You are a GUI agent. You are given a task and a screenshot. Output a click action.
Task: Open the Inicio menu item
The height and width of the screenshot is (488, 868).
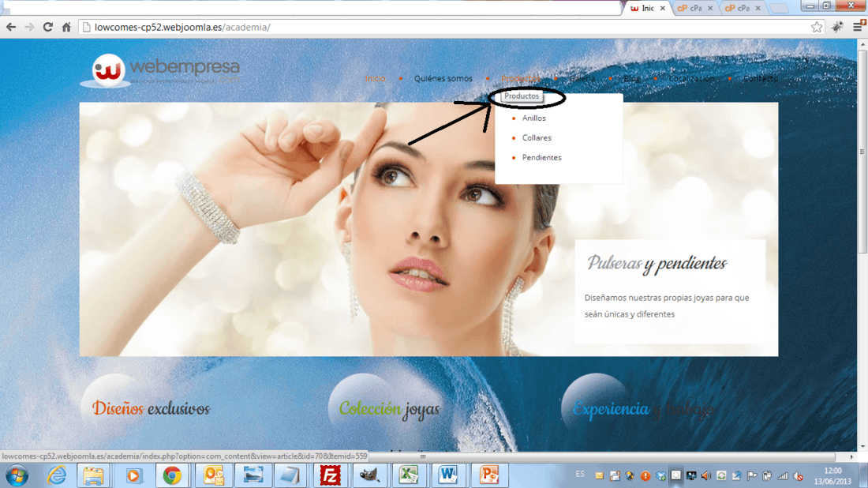375,79
